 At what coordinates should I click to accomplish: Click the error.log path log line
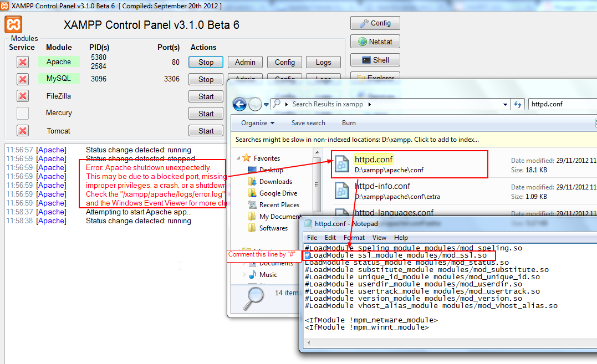pos(155,194)
